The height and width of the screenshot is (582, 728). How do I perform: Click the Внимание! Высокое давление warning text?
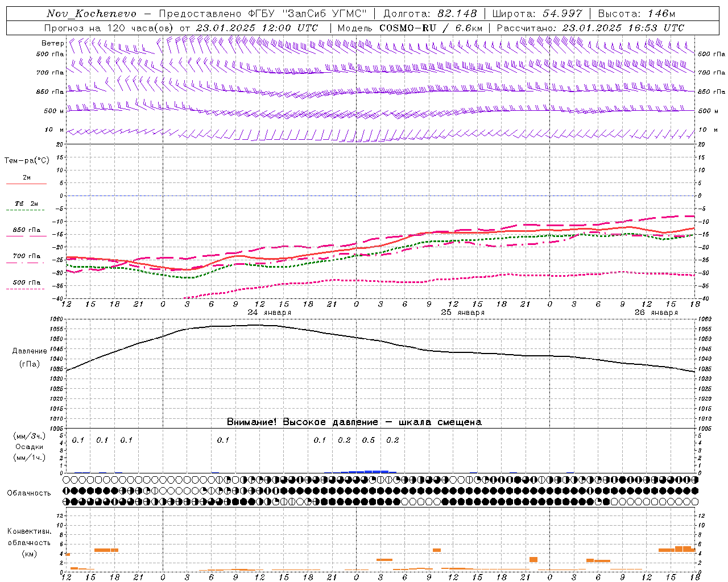click(354, 422)
